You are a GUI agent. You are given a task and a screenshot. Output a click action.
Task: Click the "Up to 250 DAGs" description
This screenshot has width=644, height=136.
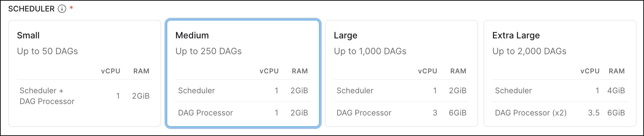click(x=208, y=51)
